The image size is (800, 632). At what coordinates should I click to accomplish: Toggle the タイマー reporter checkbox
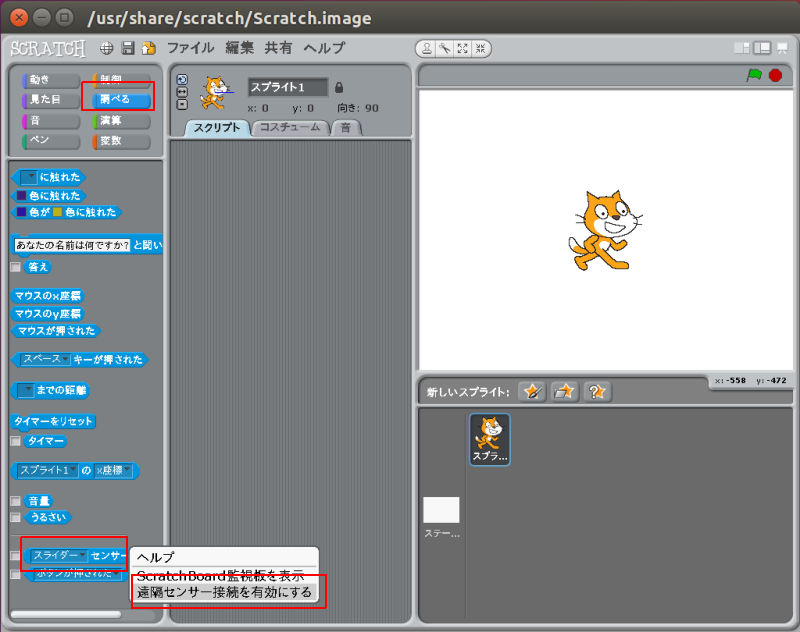point(15,441)
